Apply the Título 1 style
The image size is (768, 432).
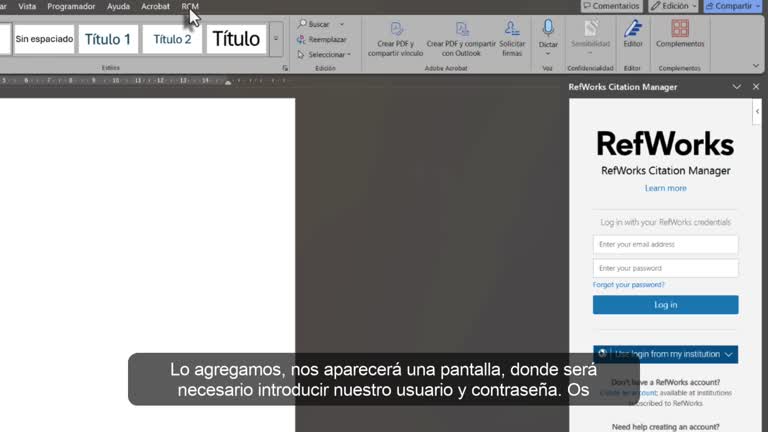click(108, 39)
